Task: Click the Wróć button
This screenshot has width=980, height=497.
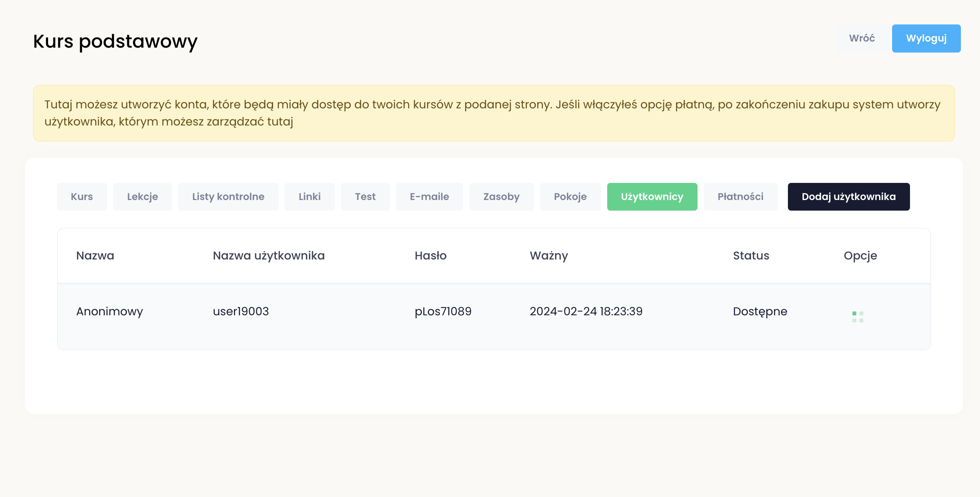Action: click(862, 38)
